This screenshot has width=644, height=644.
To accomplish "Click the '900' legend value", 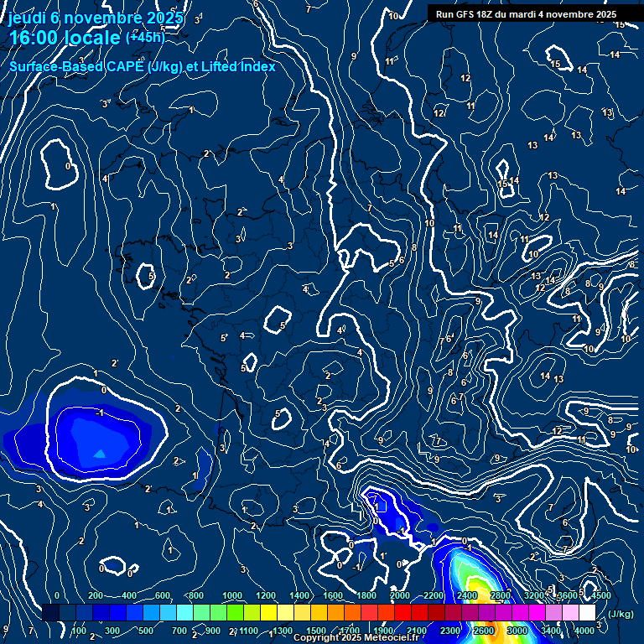I will coord(213,631).
